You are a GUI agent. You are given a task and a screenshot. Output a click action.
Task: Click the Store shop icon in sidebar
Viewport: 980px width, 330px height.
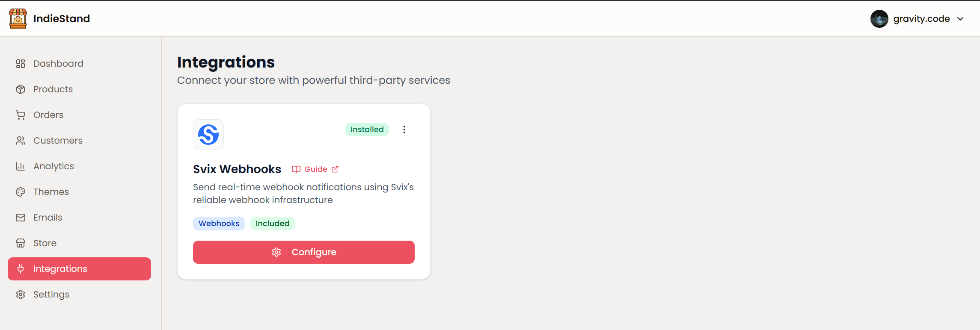[x=21, y=243]
